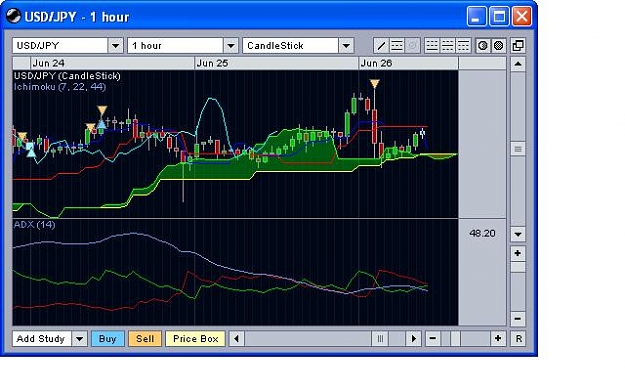This screenshot has width=625, height=391.
Task: Click the blue Buy button
Action: point(108,339)
